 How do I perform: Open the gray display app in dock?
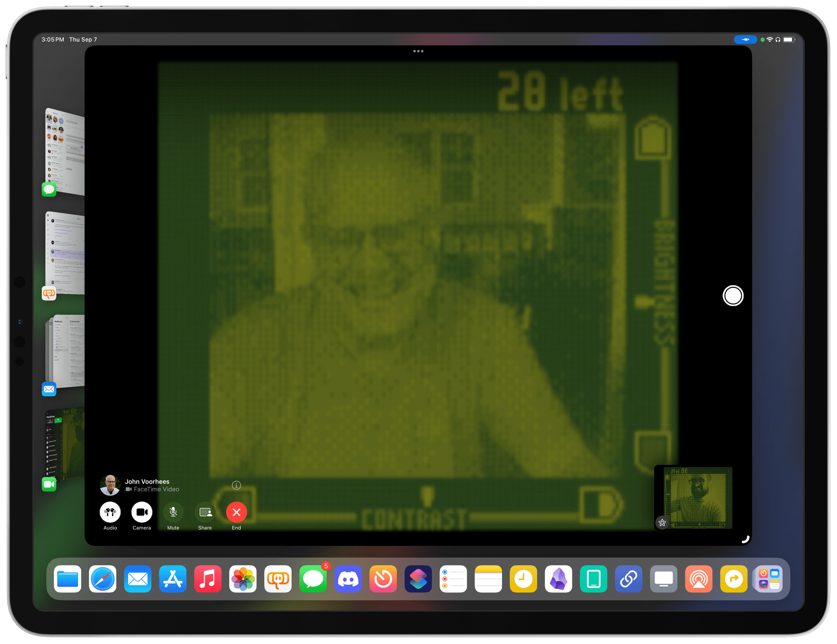(664, 579)
